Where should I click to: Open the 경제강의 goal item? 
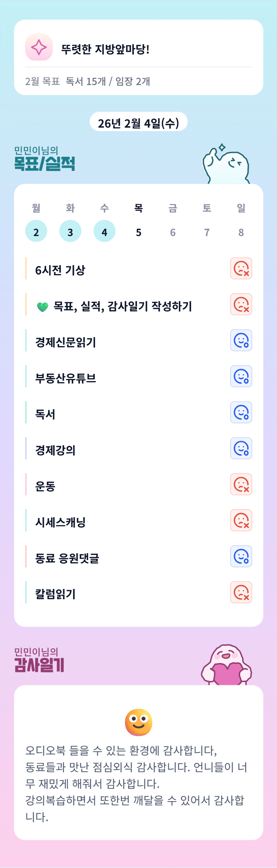56,450
